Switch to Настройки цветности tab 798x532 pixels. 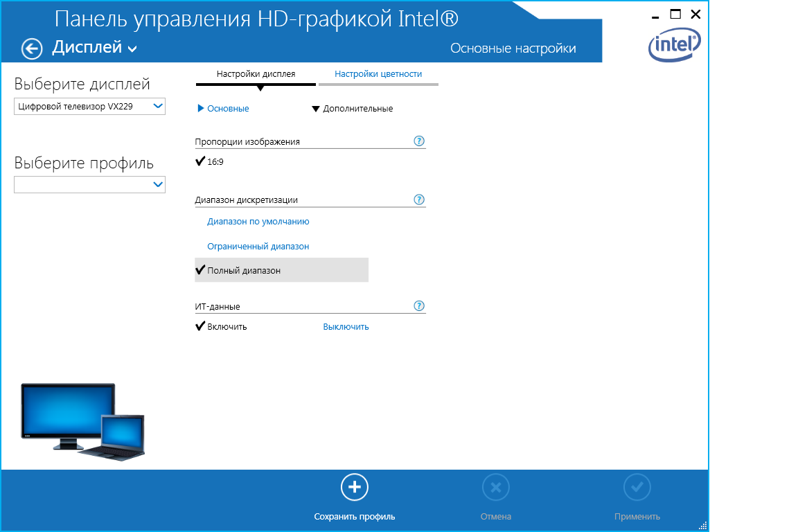click(378, 74)
